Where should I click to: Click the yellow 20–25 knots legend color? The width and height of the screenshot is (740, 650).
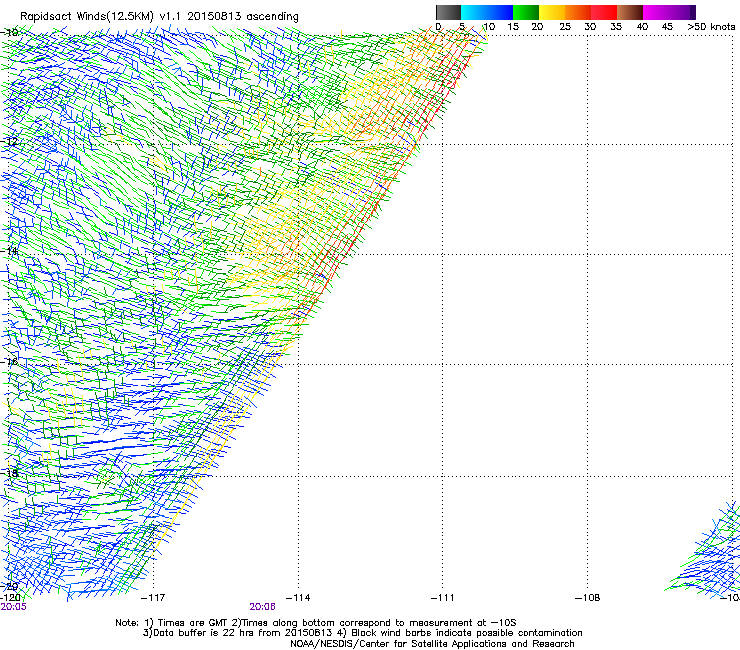(552, 12)
